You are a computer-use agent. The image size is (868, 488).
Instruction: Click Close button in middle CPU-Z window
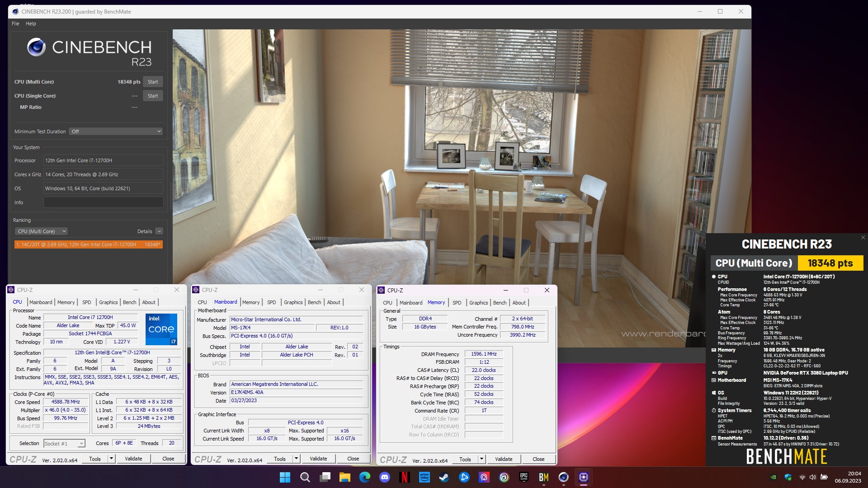[x=353, y=459]
